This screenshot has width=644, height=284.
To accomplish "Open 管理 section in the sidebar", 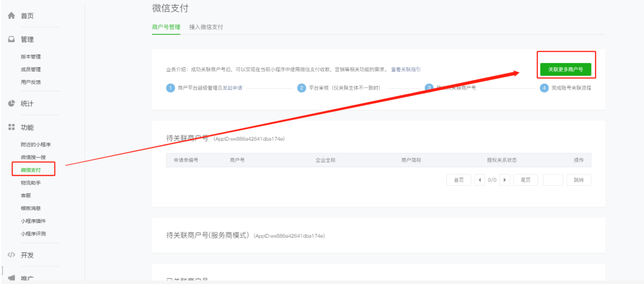I will 27,39.
